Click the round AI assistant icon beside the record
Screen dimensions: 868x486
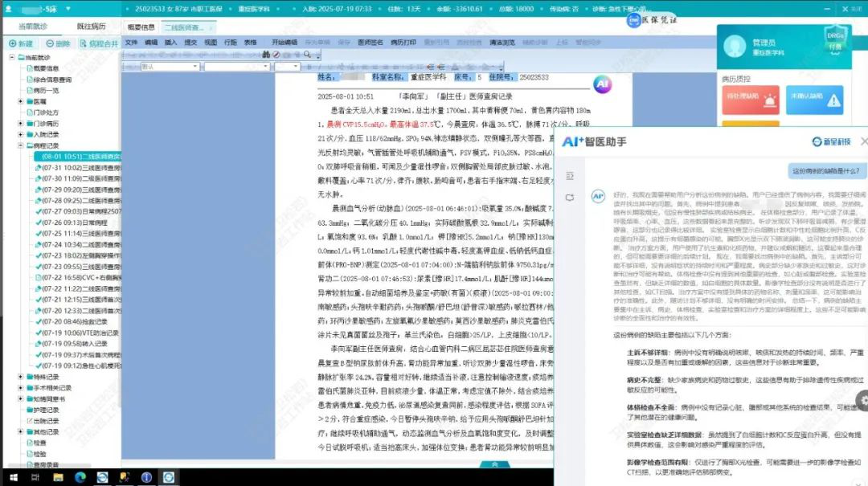click(602, 84)
